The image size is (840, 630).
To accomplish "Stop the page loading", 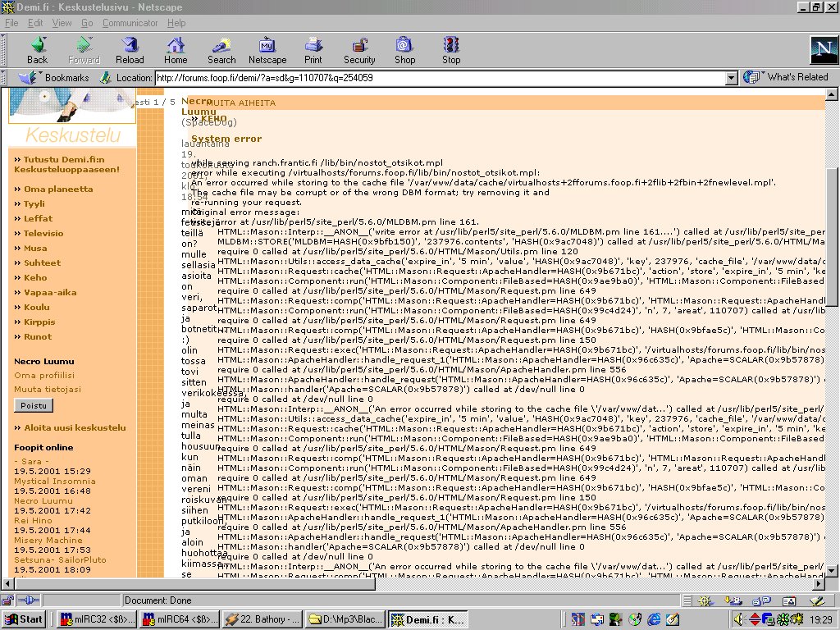I will coord(451,50).
